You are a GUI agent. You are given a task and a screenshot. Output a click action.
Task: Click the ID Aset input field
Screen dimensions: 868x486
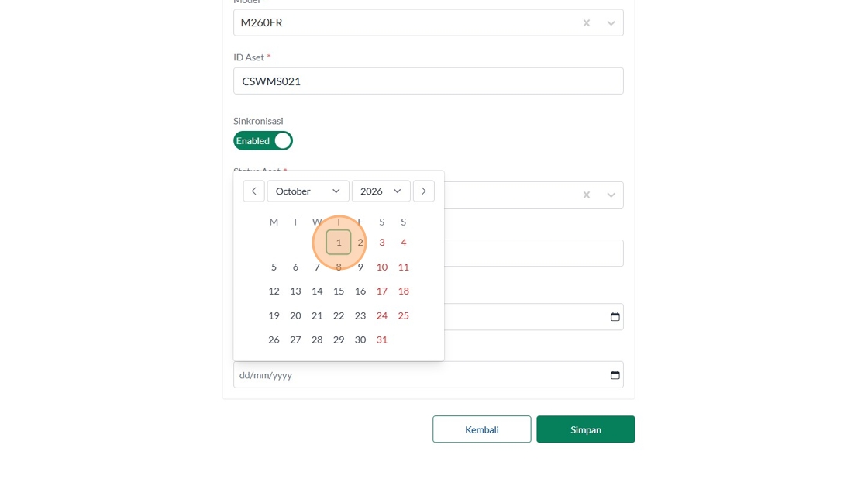pyautogui.click(x=428, y=81)
